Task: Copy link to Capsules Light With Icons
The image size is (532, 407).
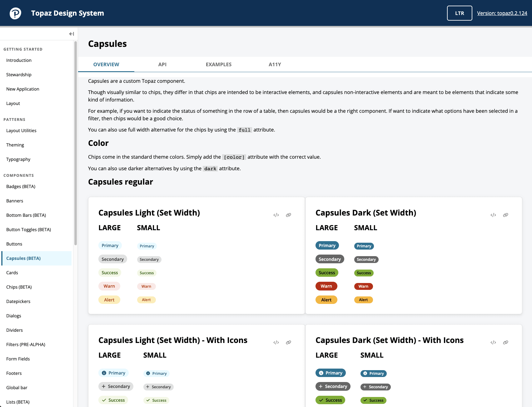Action: click(x=288, y=342)
